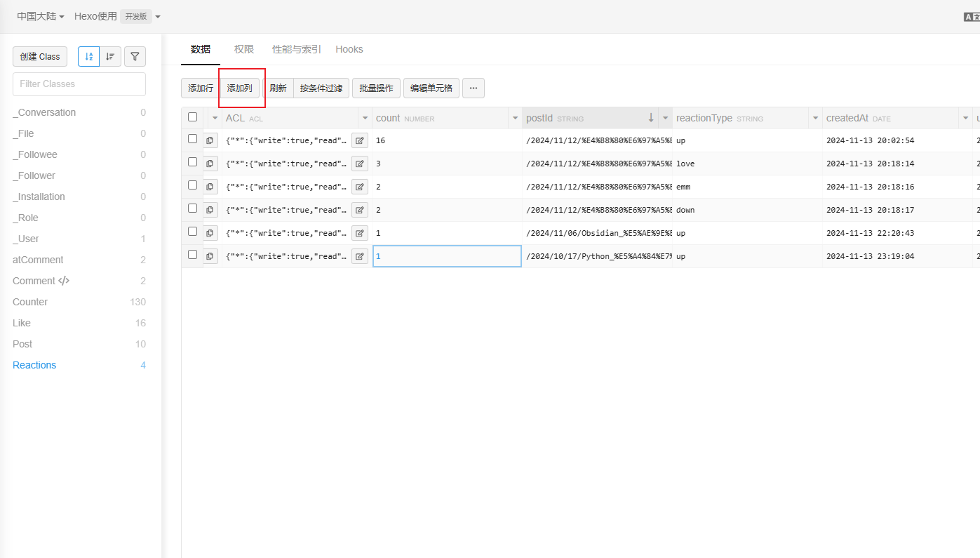
Task: Check the row with reactionType down
Action: click(192, 208)
